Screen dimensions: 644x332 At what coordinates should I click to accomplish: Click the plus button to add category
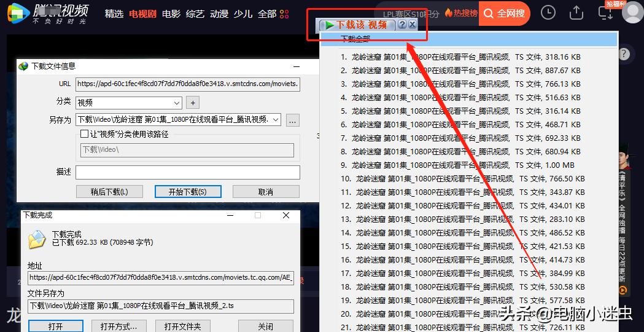pyautogui.click(x=193, y=103)
